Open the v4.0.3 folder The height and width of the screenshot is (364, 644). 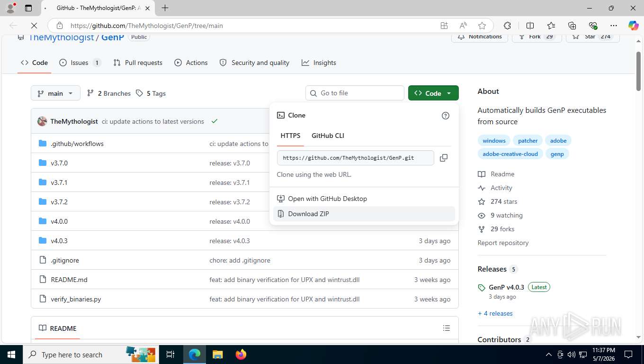point(59,241)
